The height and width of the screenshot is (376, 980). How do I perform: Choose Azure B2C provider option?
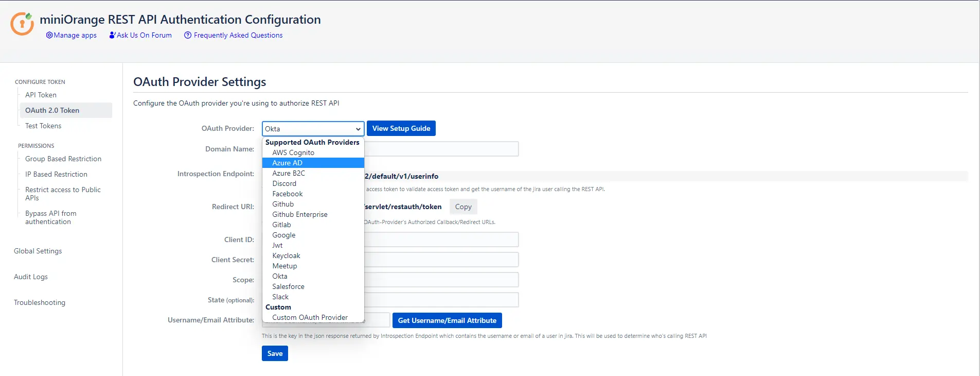pos(313,173)
